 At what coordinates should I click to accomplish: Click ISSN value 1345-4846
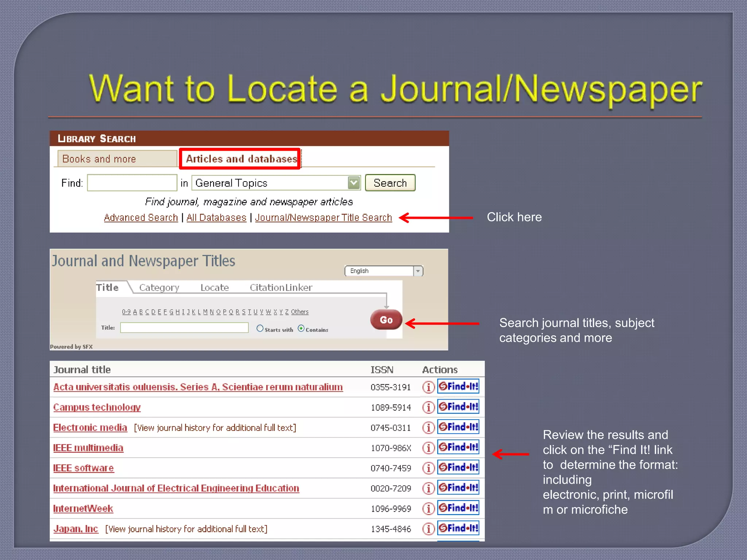pos(391,529)
